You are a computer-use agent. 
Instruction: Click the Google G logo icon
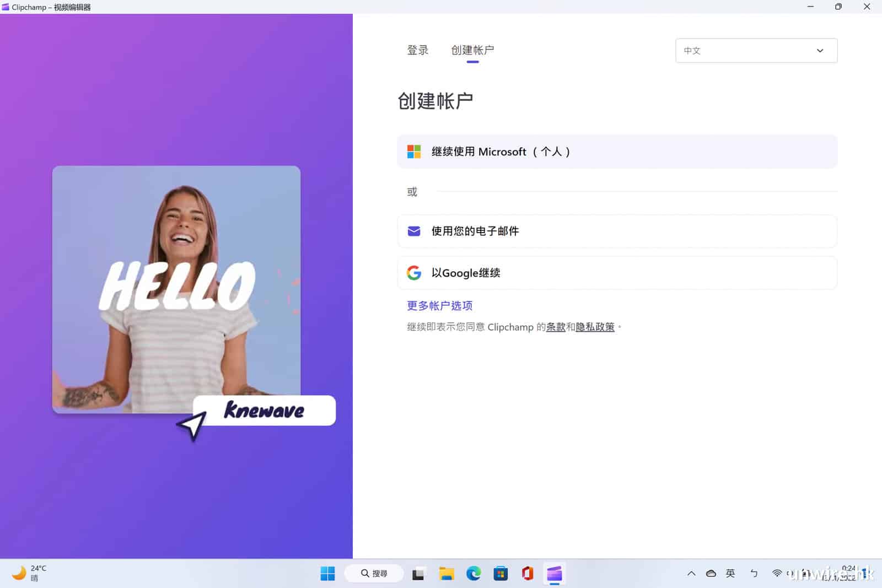413,273
